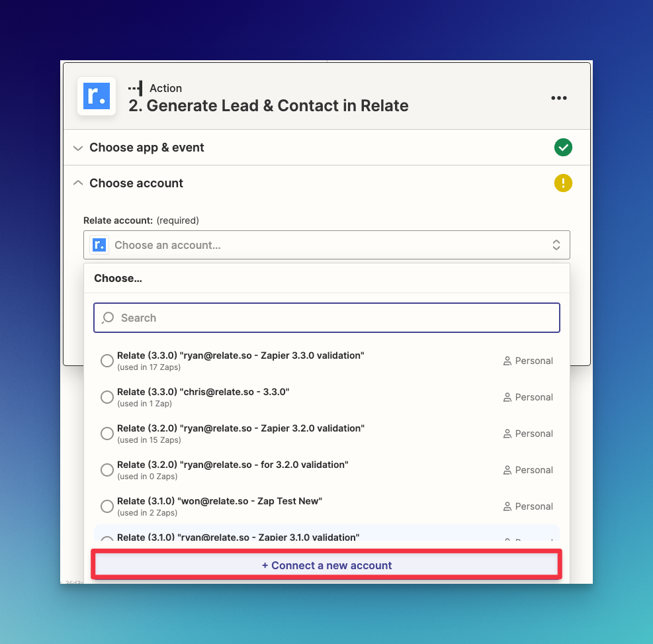The width and height of the screenshot is (653, 644).
Task: Collapse the Choose account section
Action: [x=327, y=183]
